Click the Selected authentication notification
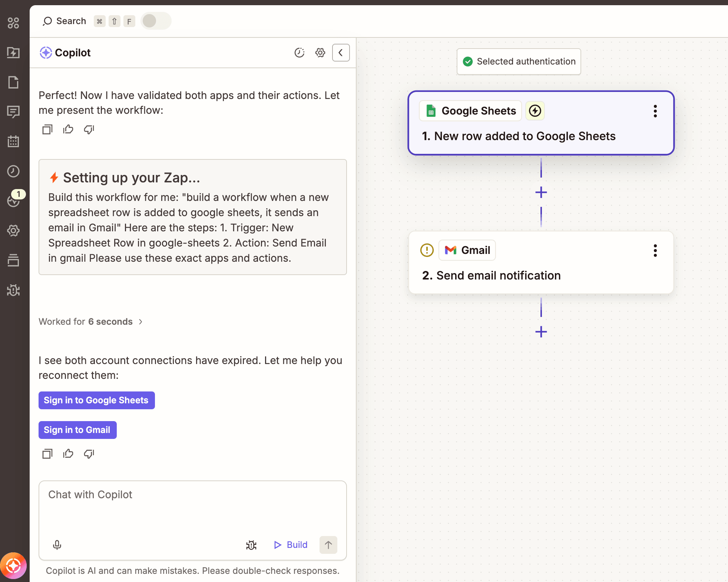This screenshot has width=728, height=582. click(x=519, y=62)
